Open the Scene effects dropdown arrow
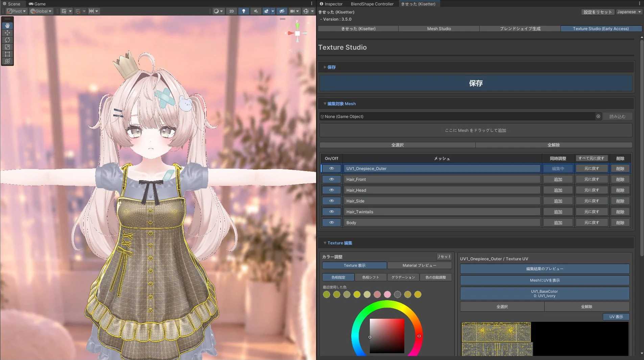This screenshot has height=360, width=644. (272, 11)
